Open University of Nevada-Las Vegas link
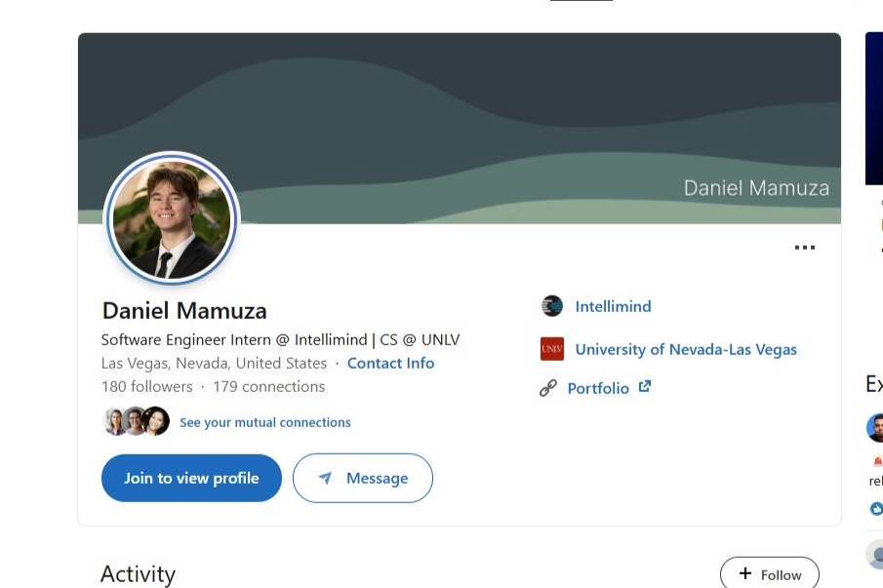 (686, 349)
